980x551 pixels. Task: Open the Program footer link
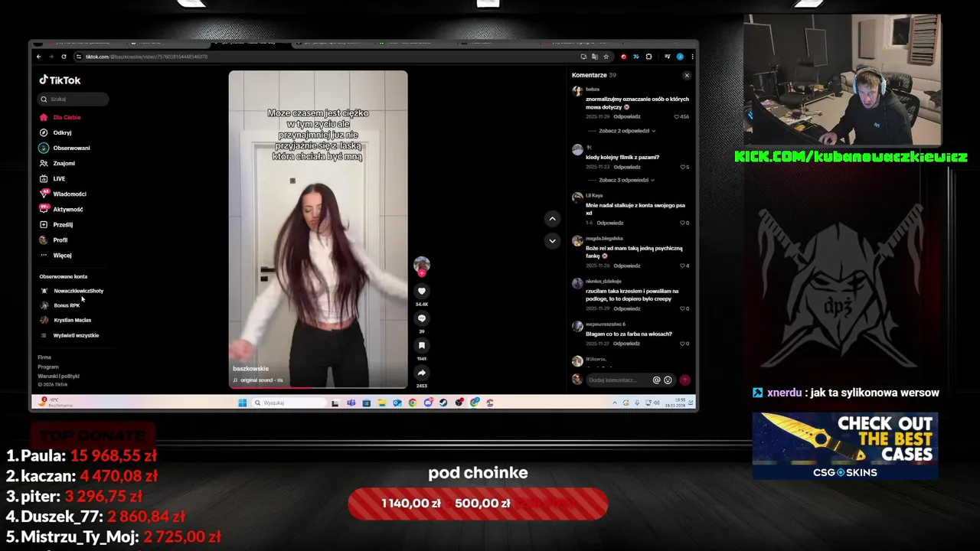click(x=48, y=367)
